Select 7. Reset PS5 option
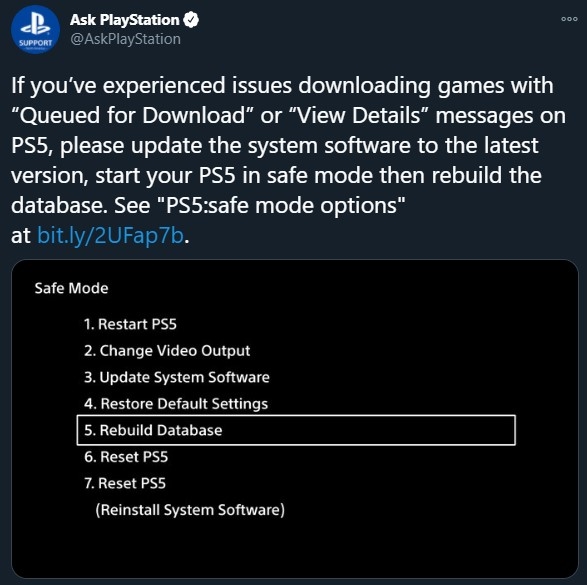Viewport: 587px width, 585px height. click(125, 483)
